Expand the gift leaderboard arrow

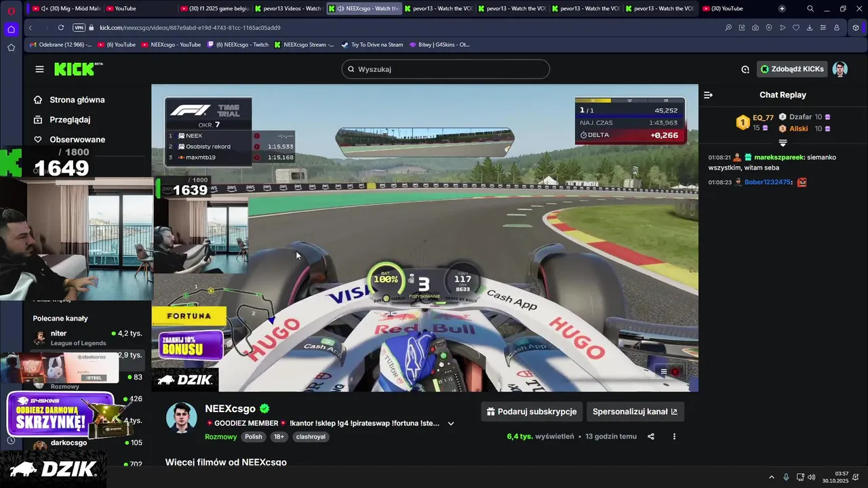pos(783,143)
